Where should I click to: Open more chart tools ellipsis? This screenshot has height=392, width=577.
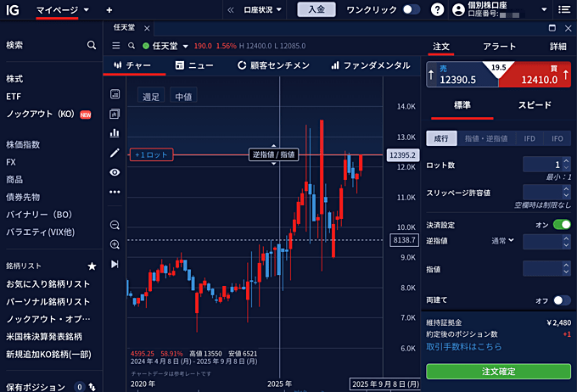(x=115, y=192)
